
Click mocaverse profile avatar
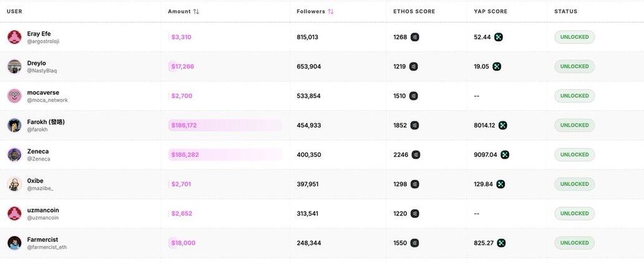click(14, 96)
